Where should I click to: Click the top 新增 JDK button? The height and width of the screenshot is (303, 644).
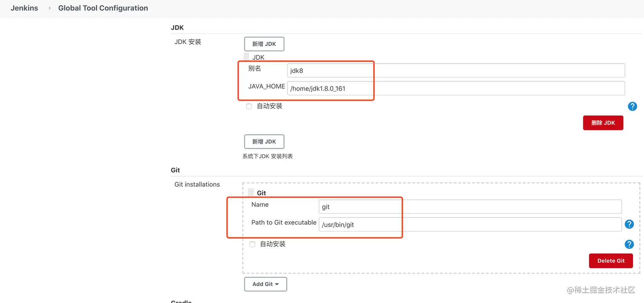[x=264, y=44]
